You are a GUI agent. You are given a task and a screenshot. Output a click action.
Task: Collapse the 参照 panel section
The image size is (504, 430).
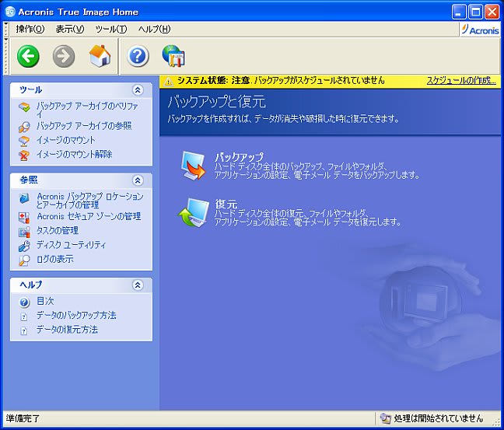coord(138,180)
